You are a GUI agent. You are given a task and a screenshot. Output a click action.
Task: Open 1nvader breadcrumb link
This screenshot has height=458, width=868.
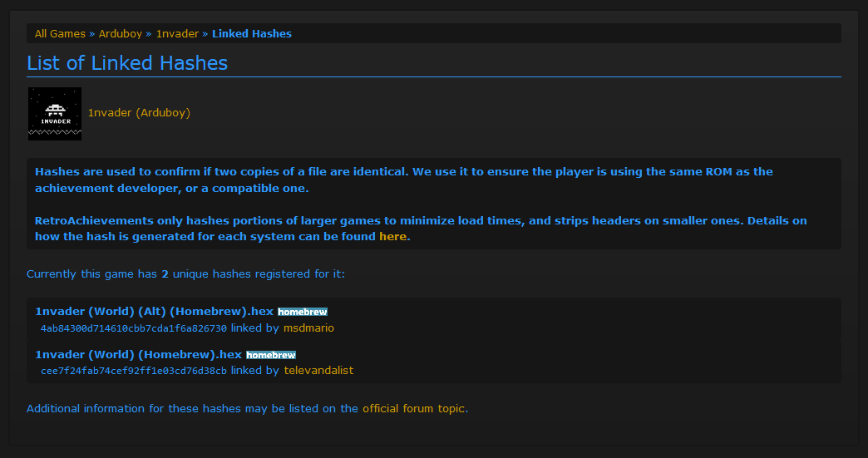click(177, 34)
